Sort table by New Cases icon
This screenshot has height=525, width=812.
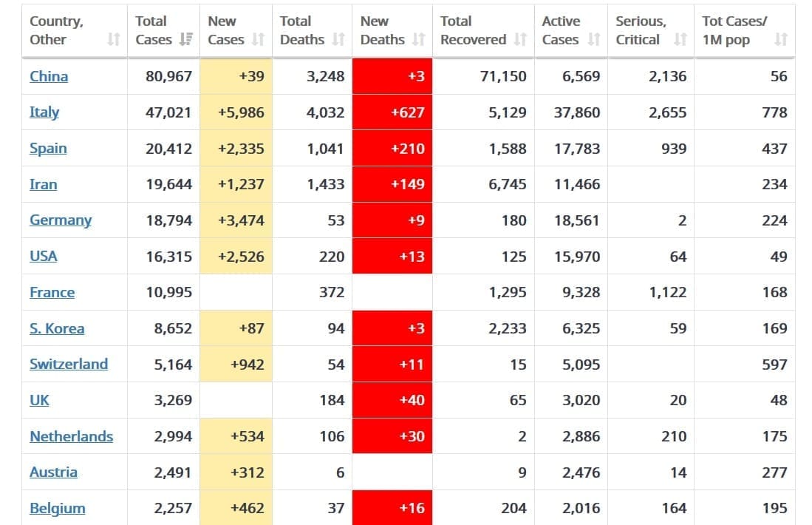pos(258,40)
